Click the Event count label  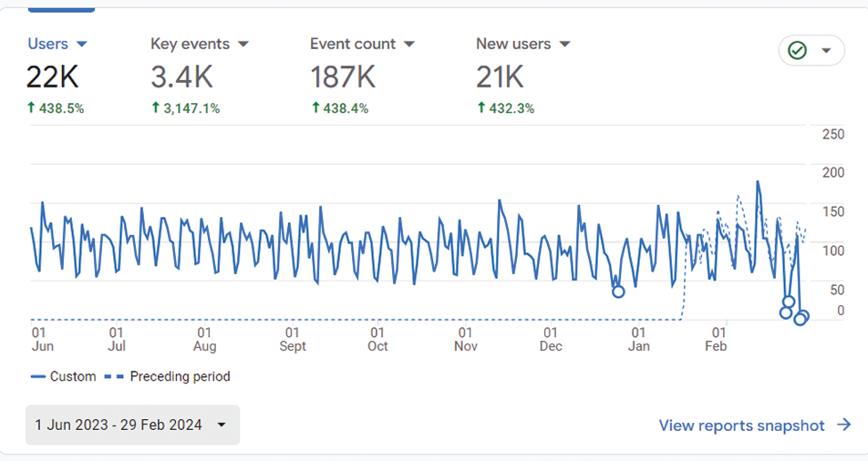pyautogui.click(x=352, y=44)
